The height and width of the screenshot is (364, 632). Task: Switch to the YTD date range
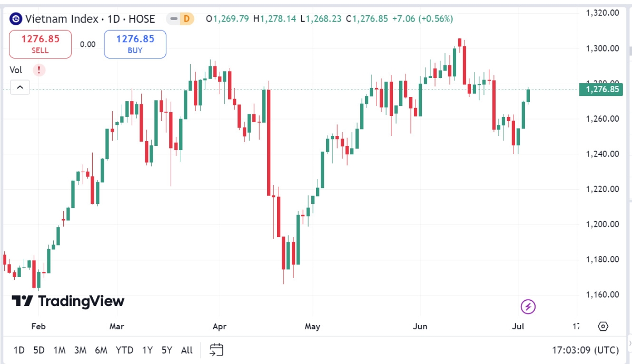tap(124, 350)
